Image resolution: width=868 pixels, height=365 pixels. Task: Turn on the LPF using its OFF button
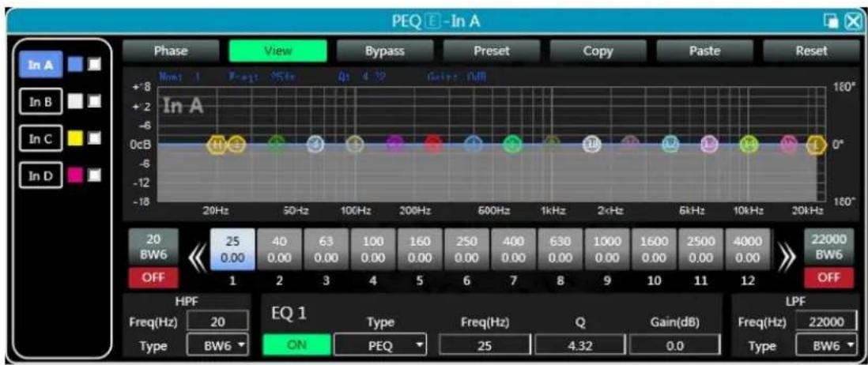click(828, 277)
